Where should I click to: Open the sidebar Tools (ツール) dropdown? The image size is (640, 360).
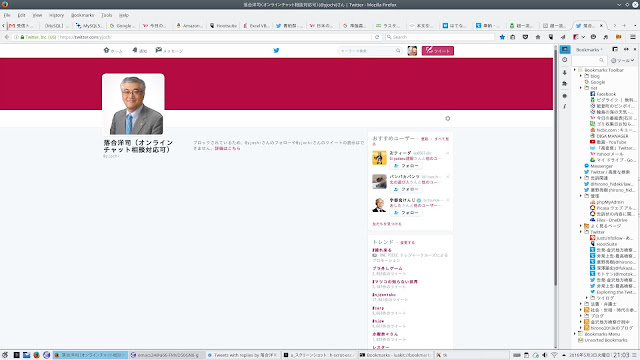pyautogui.click(x=622, y=60)
